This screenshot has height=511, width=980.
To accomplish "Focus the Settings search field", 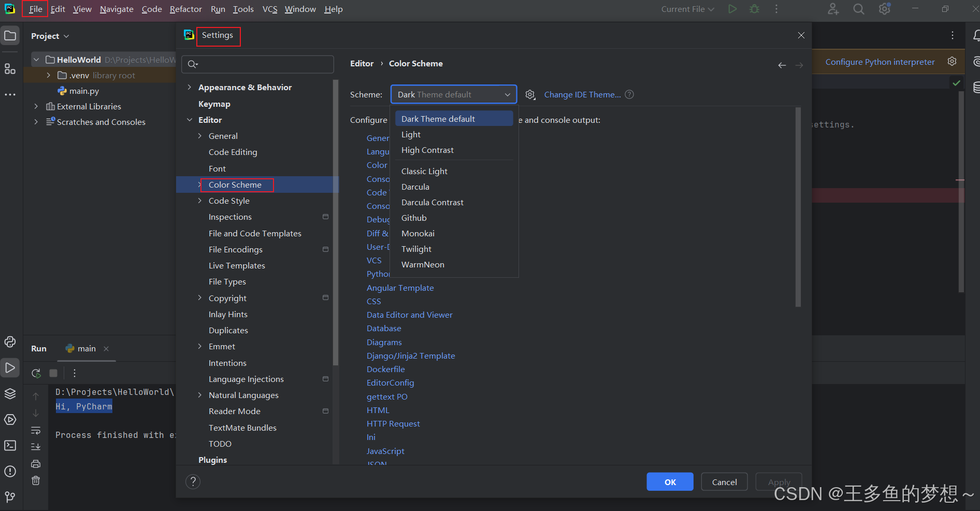I will [x=257, y=64].
